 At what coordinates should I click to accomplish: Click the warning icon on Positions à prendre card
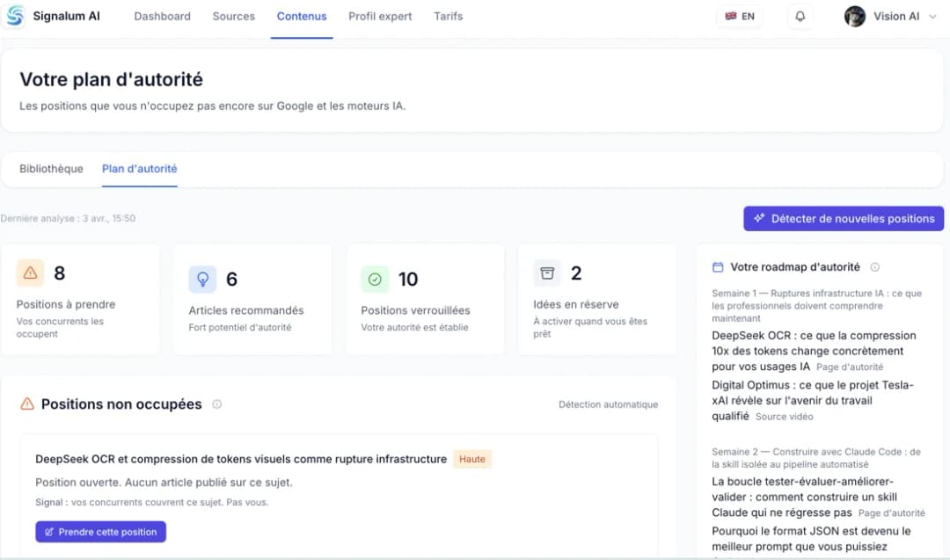(x=30, y=273)
